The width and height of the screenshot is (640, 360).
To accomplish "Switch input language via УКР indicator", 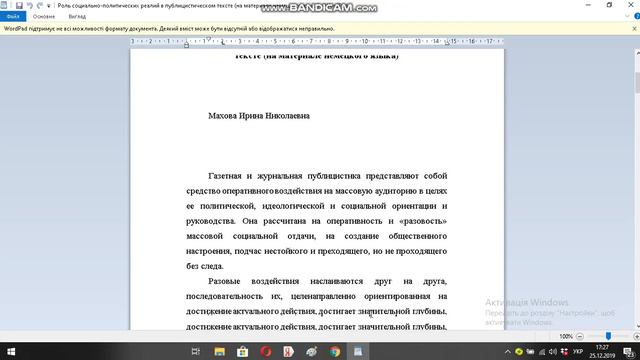I will [578, 351].
